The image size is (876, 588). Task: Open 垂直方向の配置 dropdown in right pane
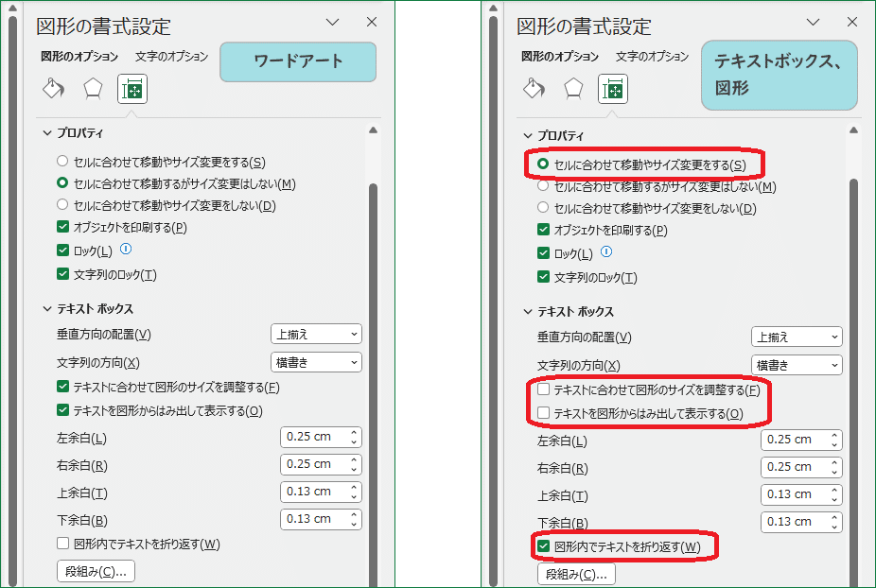797,337
